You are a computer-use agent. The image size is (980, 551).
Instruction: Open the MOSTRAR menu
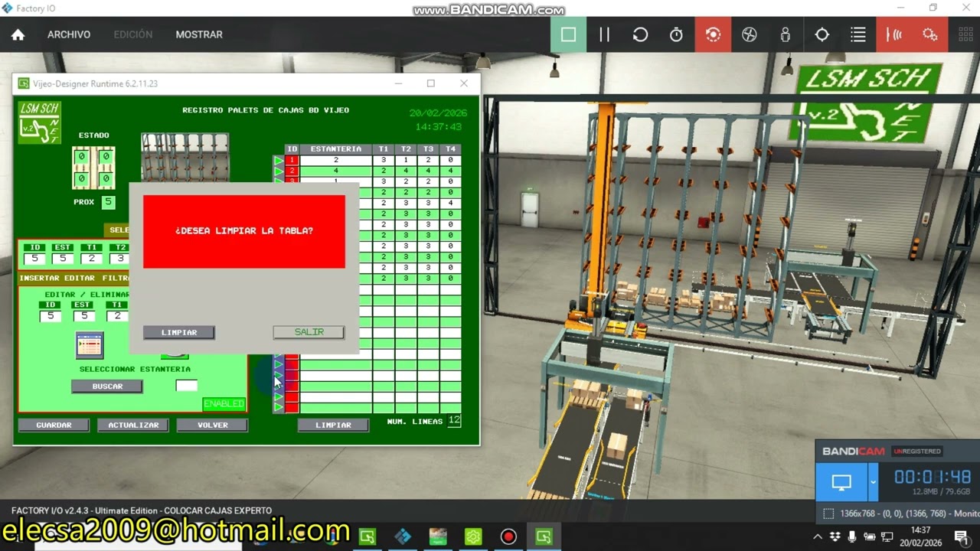click(199, 34)
